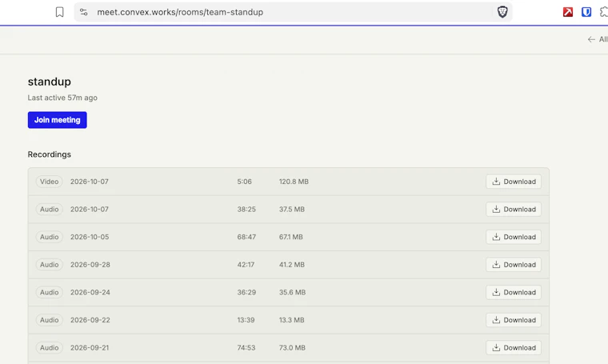This screenshot has width=608, height=364.
Task: Click the bookmark icon beside address bar
Action: pyautogui.click(x=59, y=12)
